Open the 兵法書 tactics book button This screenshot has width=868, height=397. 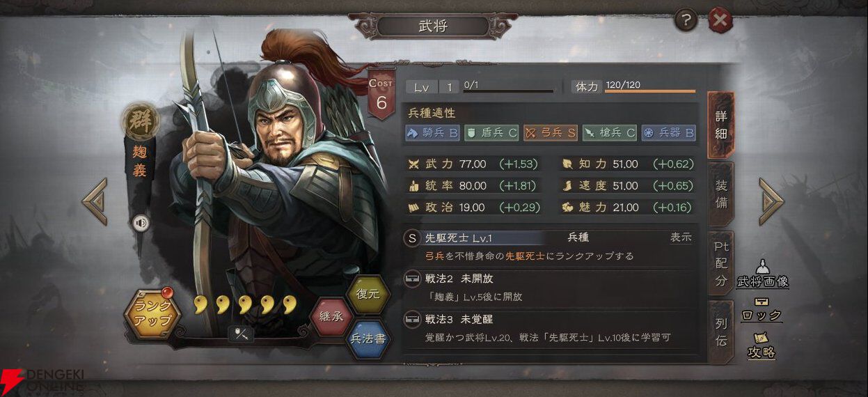pyautogui.click(x=368, y=339)
